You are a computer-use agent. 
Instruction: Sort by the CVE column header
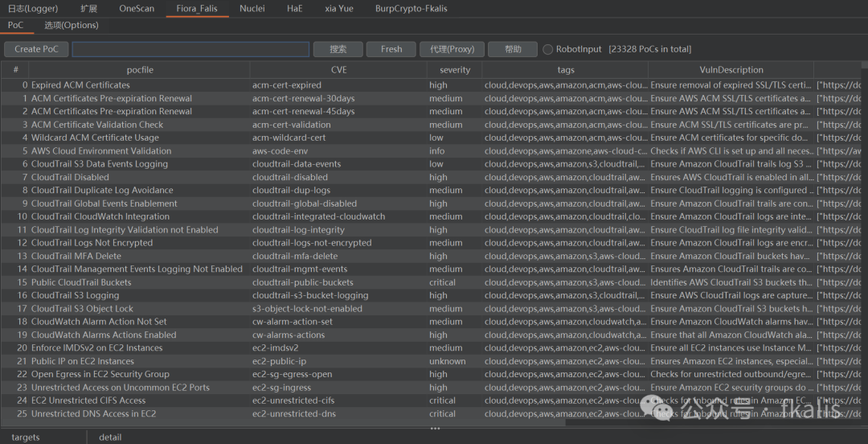click(x=338, y=70)
